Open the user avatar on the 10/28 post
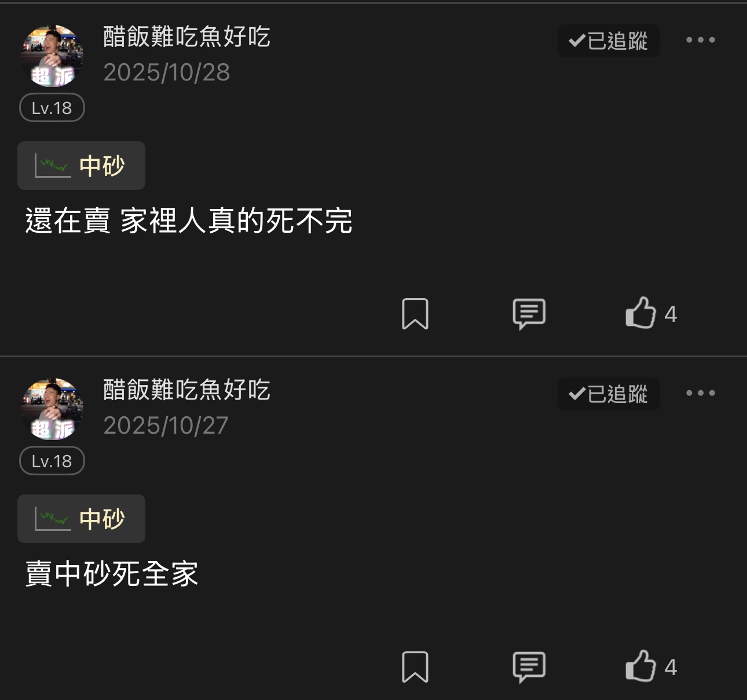Viewport: 747px width, 700px height. pos(52,56)
